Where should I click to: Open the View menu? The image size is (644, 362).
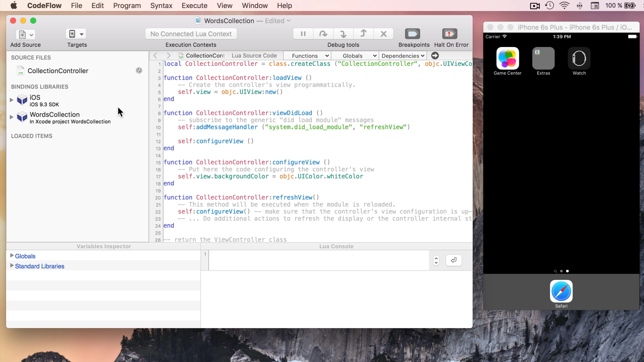point(225,6)
